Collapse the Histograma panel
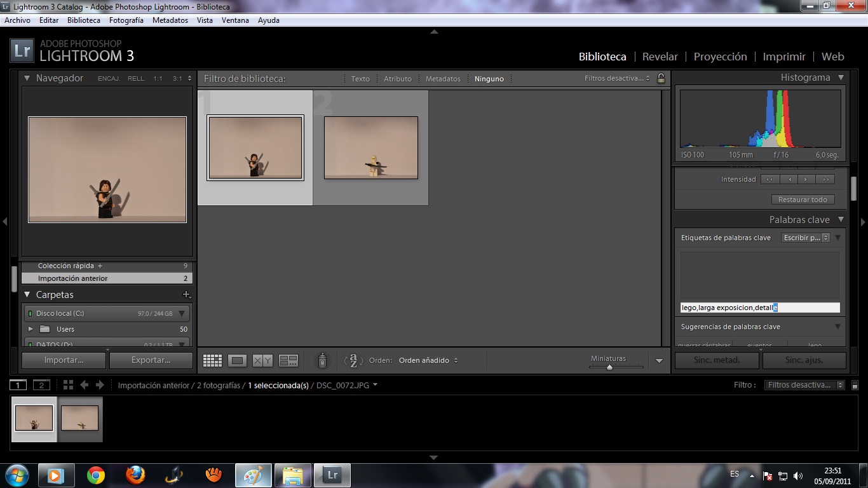The image size is (868, 488). [x=841, y=78]
